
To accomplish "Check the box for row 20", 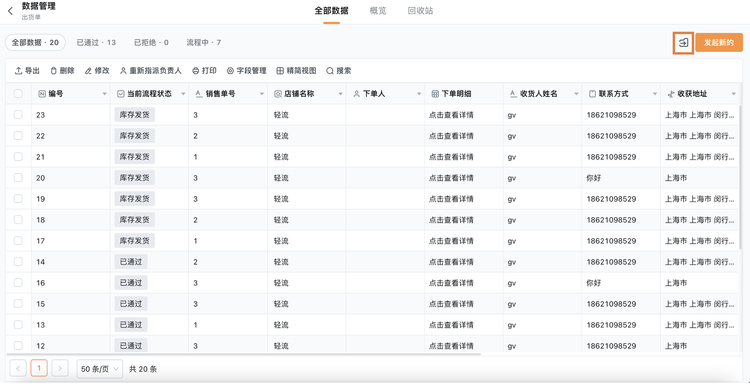I will (18, 178).
